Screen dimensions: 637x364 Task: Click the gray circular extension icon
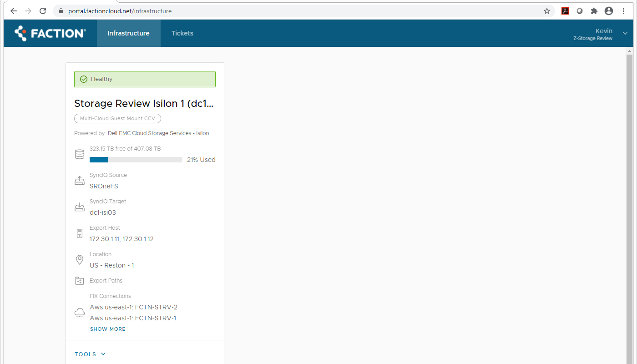pyautogui.click(x=580, y=11)
